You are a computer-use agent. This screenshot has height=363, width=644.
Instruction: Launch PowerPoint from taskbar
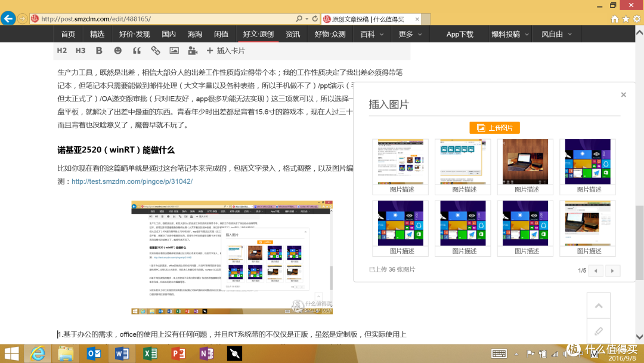tap(178, 353)
